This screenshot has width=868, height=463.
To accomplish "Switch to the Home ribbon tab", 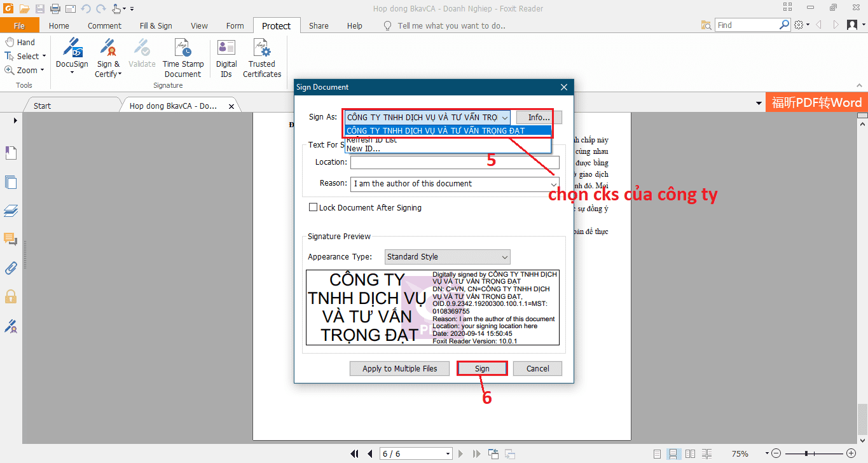I will coord(59,25).
